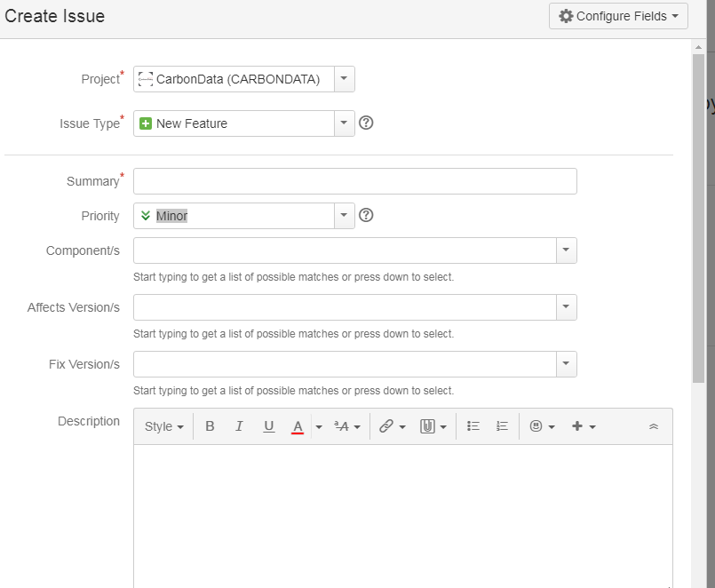Viewport: 715px width, 588px height.
Task: Click the Issue Type field label
Action: point(90,123)
